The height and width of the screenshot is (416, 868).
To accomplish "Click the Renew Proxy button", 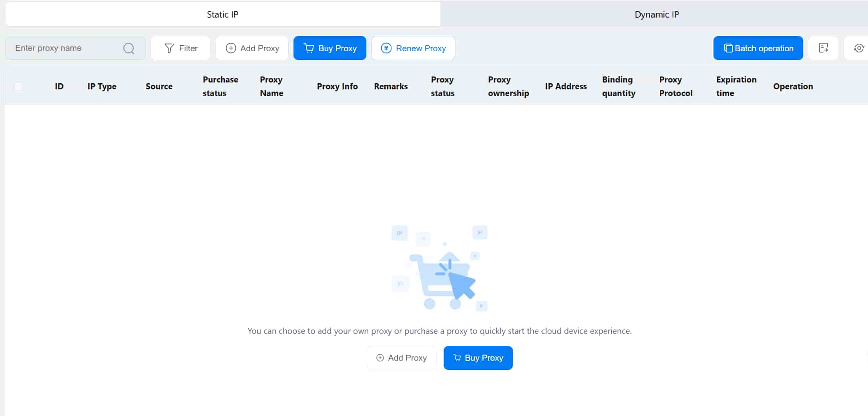I will 413,48.
